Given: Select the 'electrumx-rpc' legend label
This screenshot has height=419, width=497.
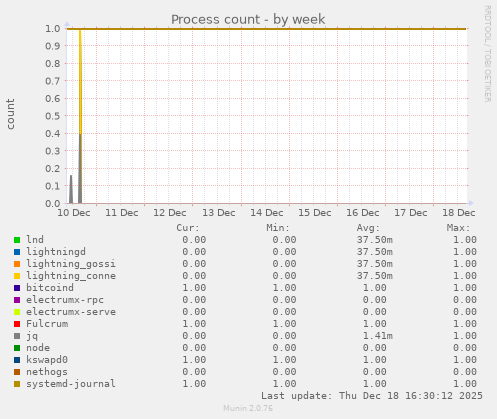Looking at the screenshot, I should coord(65,300).
